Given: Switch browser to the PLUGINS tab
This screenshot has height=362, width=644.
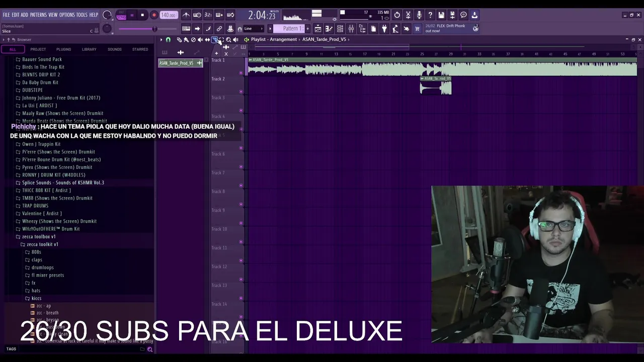Looking at the screenshot, I should click(x=63, y=49).
